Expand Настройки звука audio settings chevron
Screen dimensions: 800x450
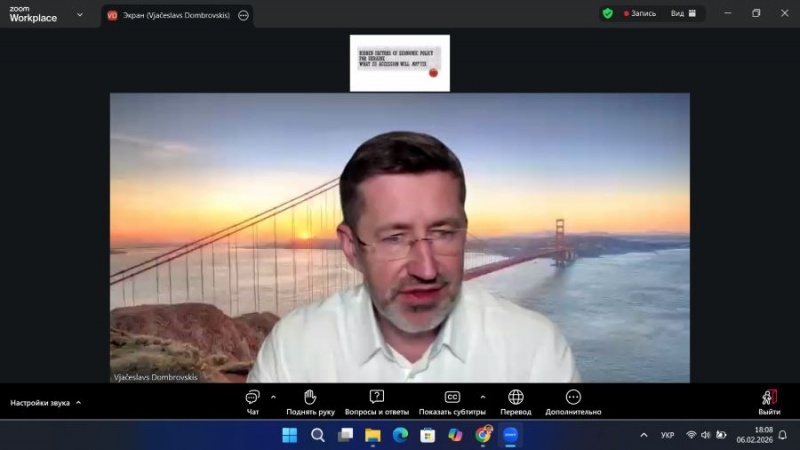click(x=78, y=403)
